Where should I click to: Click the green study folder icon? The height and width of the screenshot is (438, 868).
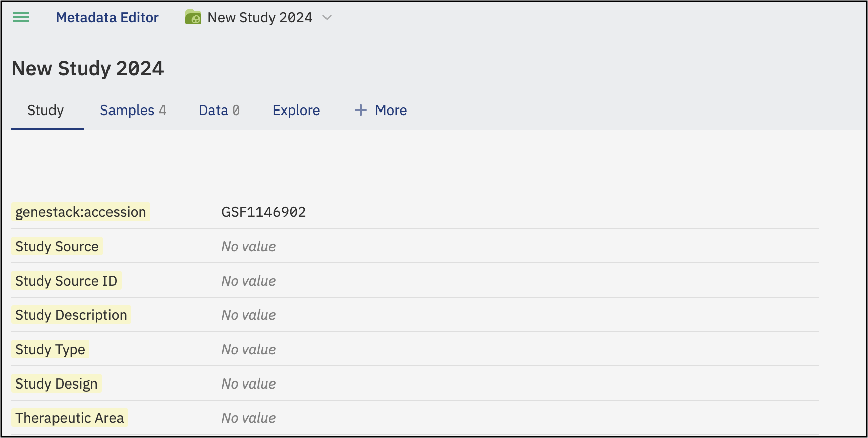click(193, 18)
